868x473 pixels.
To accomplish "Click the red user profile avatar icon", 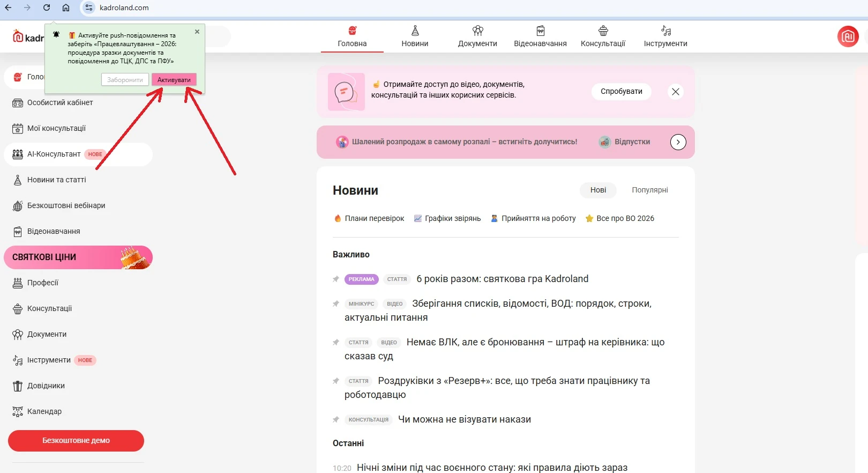I will point(848,36).
